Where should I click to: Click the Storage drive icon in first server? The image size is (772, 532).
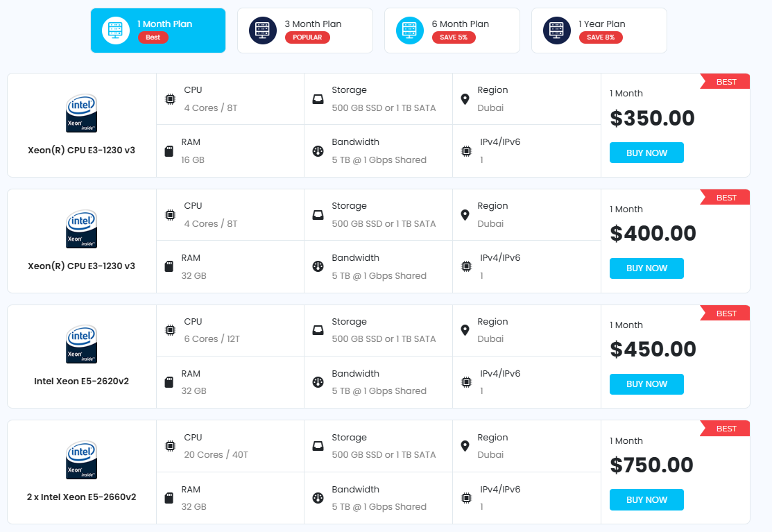click(318, 99)
